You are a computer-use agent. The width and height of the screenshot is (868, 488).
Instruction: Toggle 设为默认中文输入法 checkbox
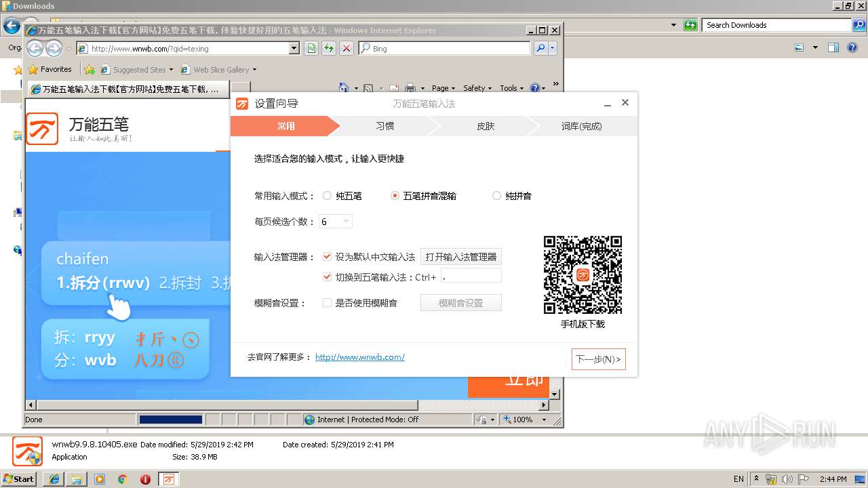point(327,257)
